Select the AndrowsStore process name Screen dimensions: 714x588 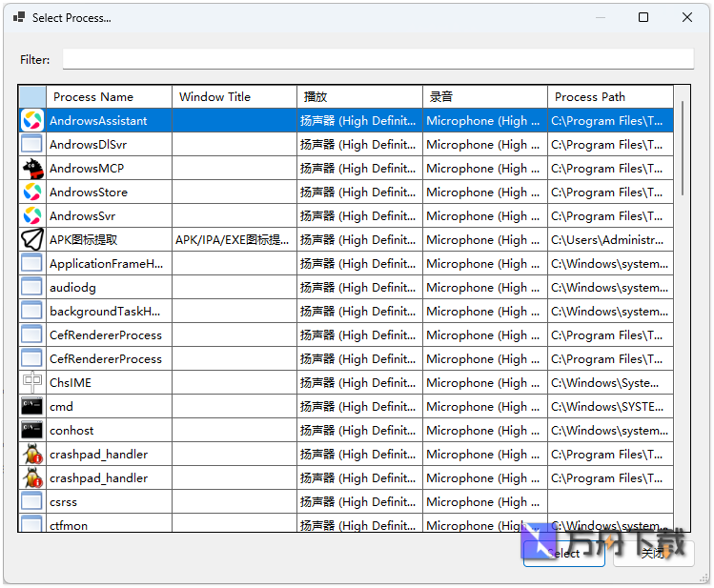89,193
